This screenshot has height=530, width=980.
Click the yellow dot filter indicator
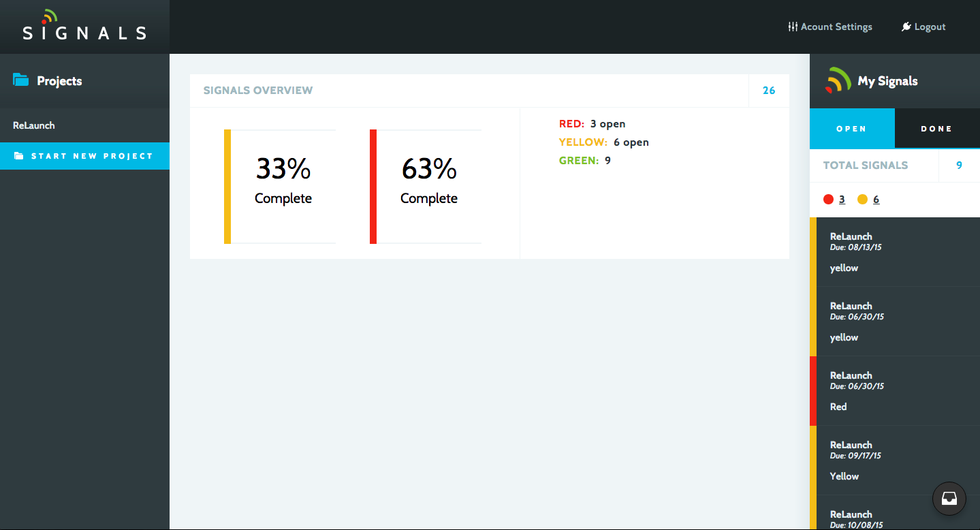[x=862, y=200]
